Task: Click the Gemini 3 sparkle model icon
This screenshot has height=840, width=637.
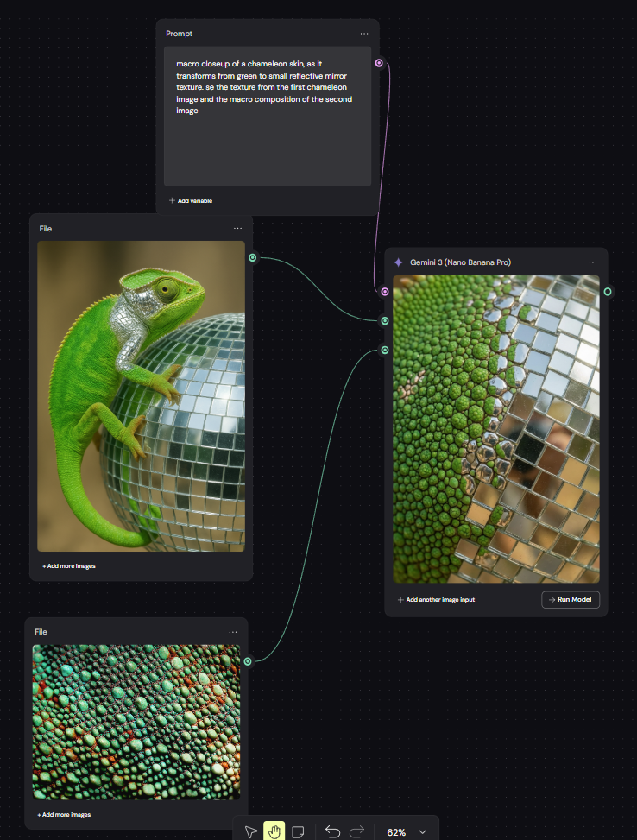Action: pos(399,262)
